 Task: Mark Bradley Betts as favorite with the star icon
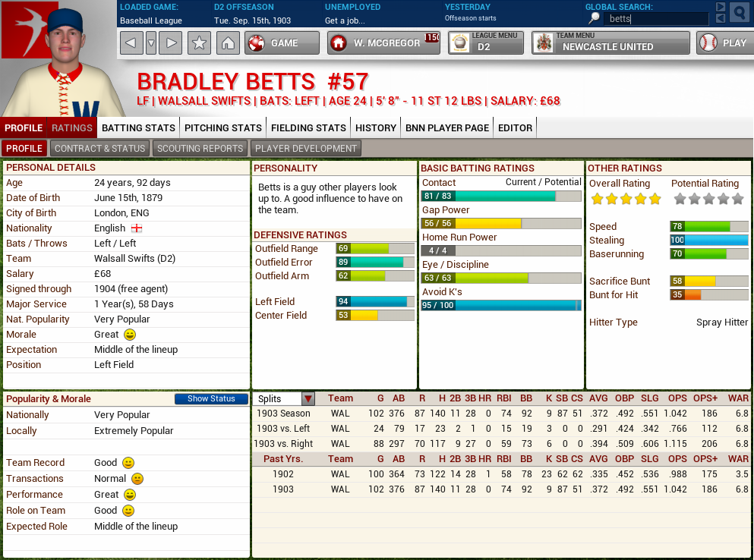[199, 43]
